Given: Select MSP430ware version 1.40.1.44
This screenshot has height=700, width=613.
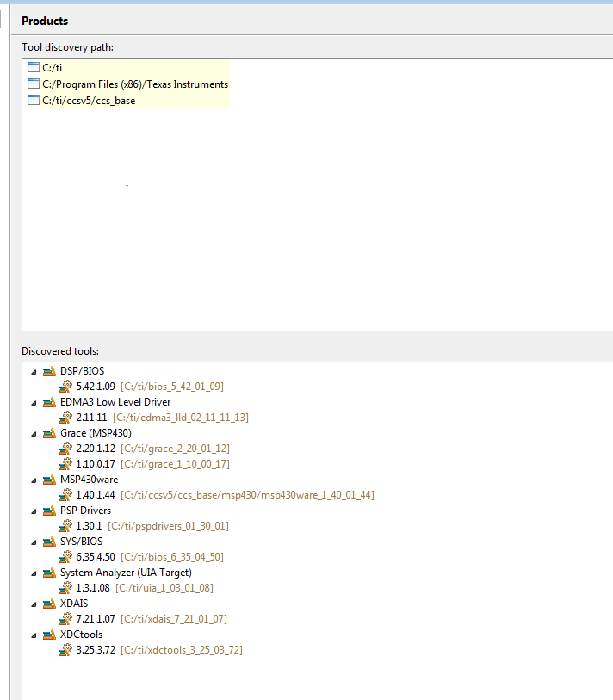Looking at the screenshot, I should point(96,494).
